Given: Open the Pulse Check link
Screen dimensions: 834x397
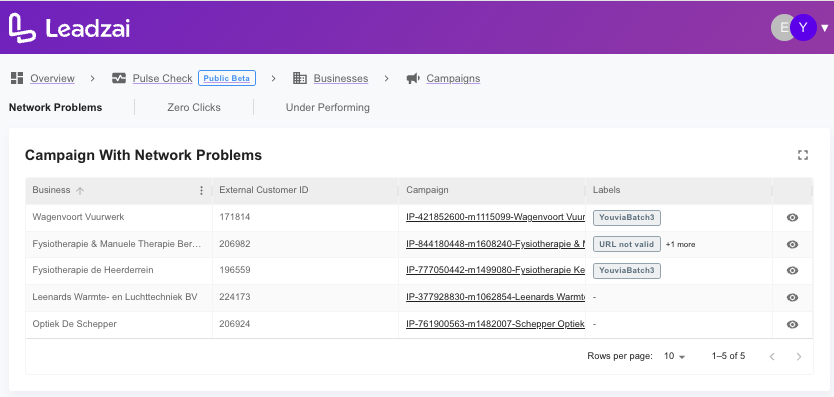Looking at the screenshot, I should click(162, 78).
